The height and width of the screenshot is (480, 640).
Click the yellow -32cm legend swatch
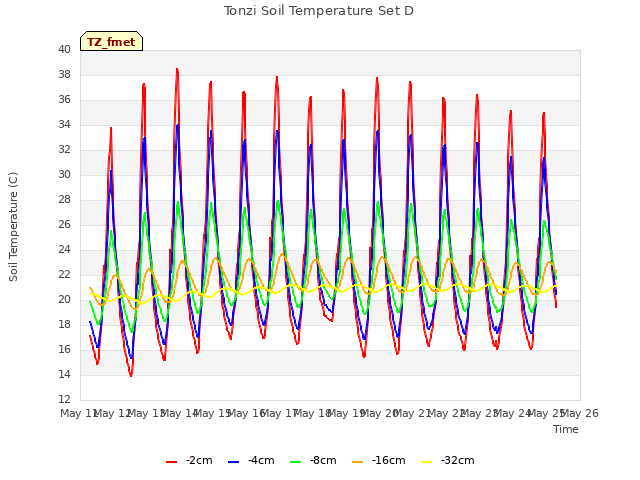click(426, 462)
